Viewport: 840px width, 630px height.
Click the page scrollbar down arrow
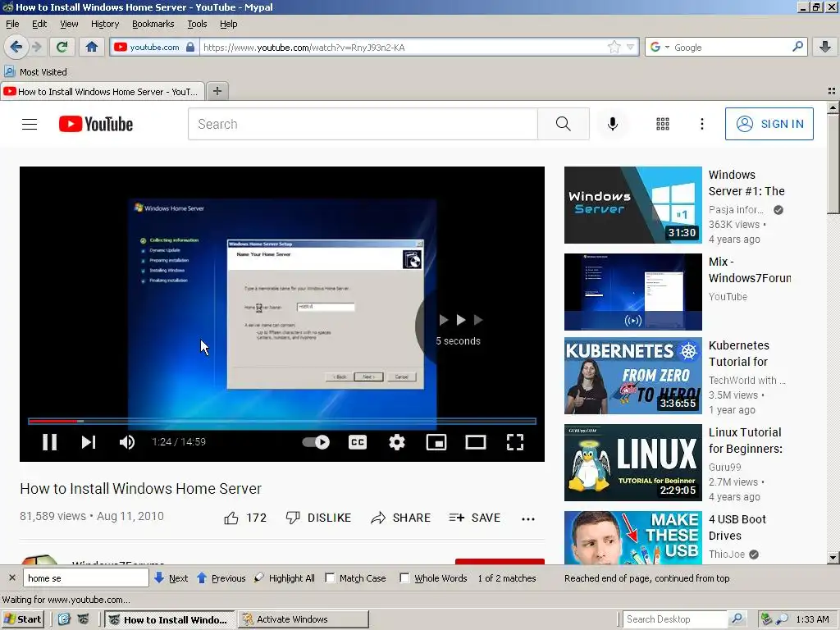(833, 558)
